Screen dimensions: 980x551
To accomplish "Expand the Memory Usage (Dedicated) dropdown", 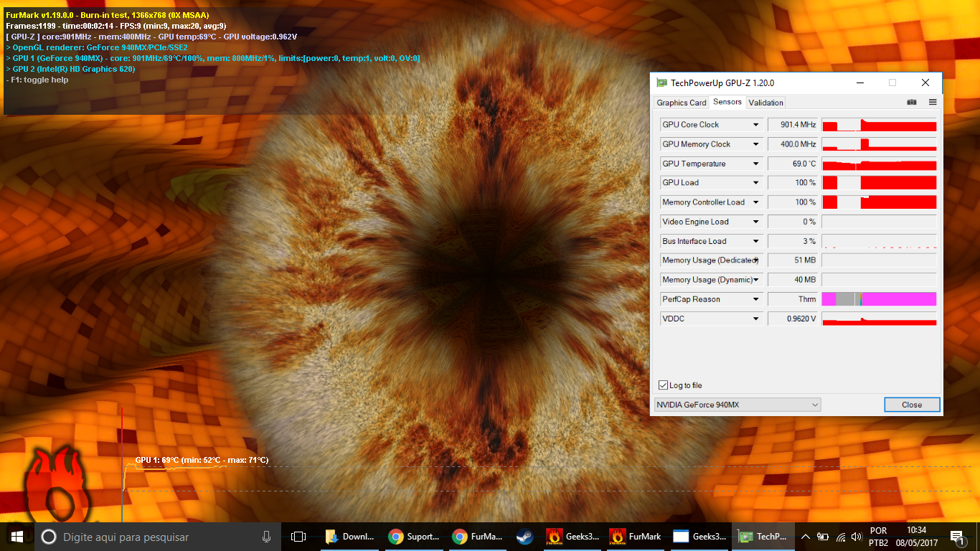I will pyautogui.click(x=755, y=260).
